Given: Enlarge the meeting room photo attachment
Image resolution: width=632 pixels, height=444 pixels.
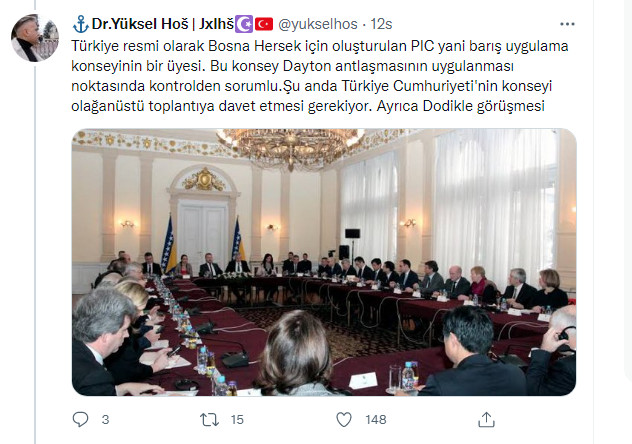Looking at the screenshot, I should (324, 262).
